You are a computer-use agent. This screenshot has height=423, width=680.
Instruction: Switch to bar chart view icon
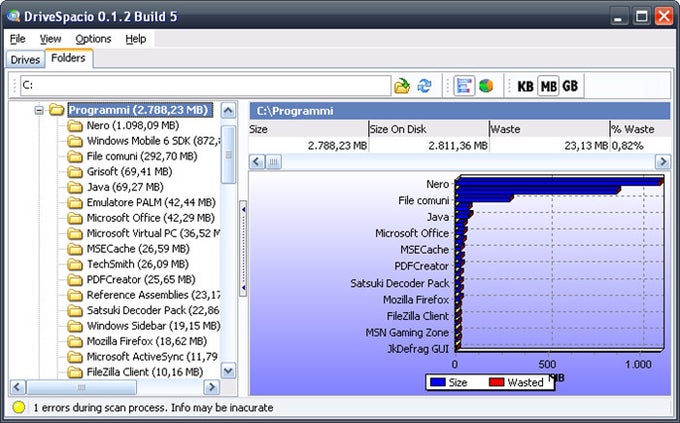[x=464, y=85]
